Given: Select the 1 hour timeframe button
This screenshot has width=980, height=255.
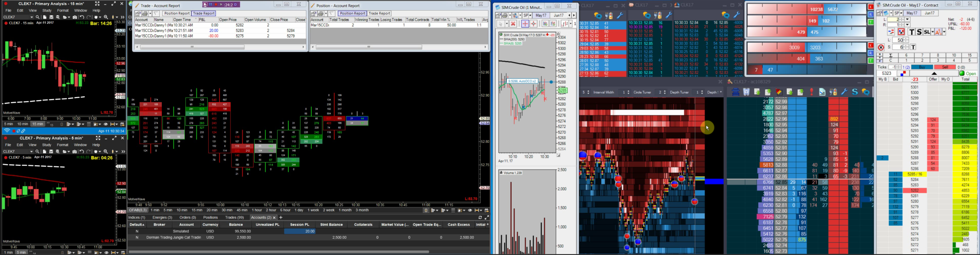Looking at the screenshot, I should (x=257, y=210).
